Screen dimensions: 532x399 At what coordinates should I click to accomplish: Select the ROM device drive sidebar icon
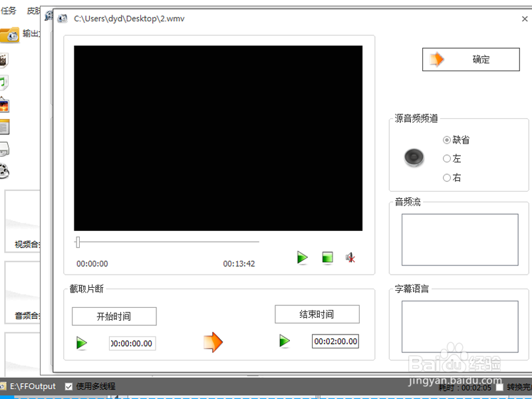click(4, 149)
